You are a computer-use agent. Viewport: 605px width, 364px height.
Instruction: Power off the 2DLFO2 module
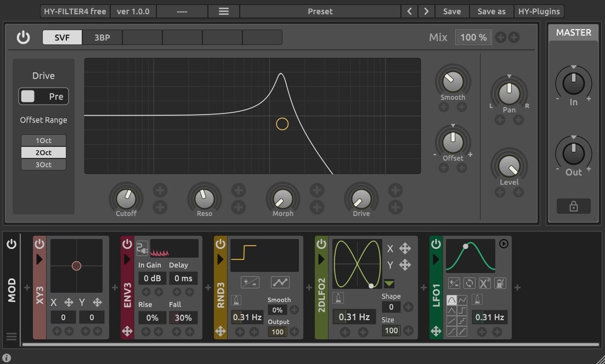pos(321,244)
